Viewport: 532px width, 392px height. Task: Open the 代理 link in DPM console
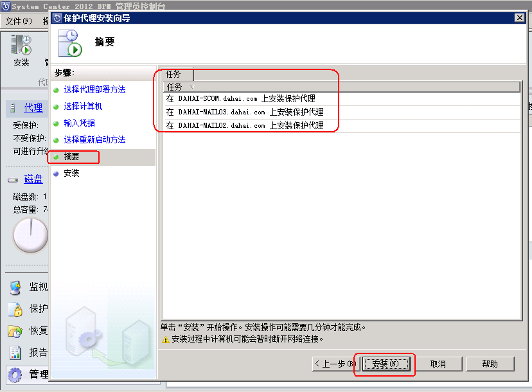click(x=33, y=108)
